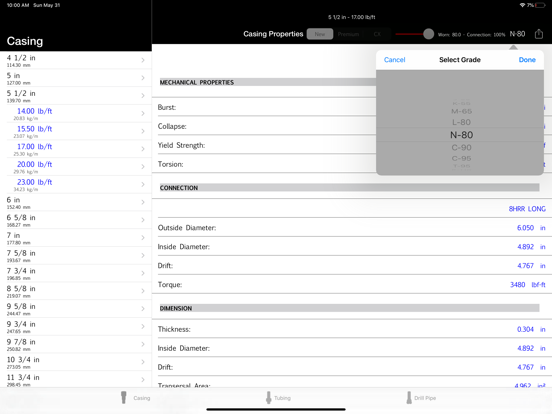Open the N-80 grade selector
Viewport: 552px width, 414px height.
(x=517, y=34)
